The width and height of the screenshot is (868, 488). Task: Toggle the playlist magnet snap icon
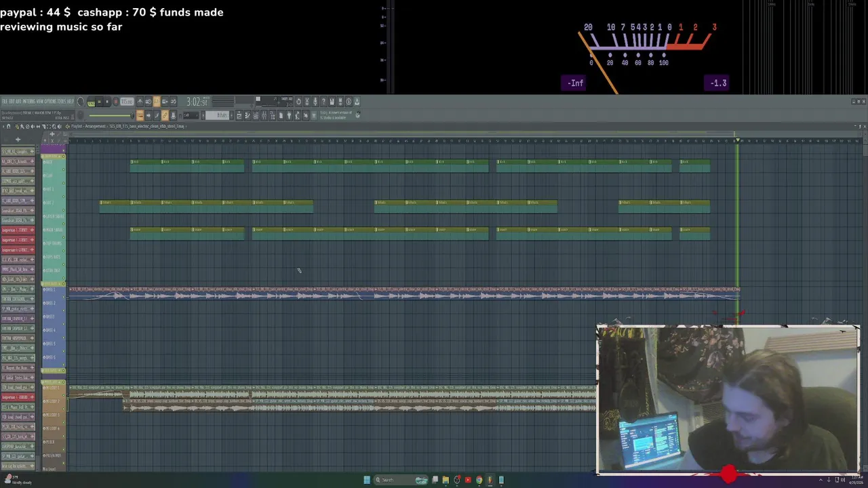(8, 126)
